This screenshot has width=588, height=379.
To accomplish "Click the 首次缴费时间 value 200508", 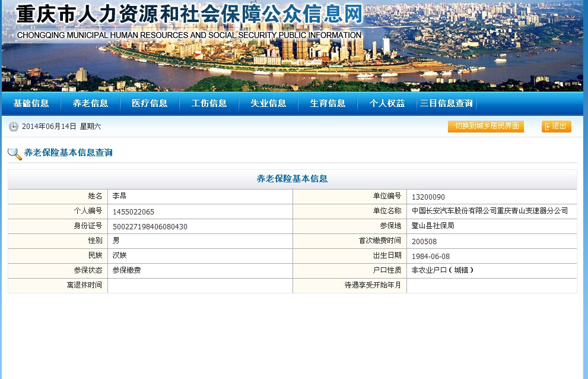I will click(x=424, y=241).
